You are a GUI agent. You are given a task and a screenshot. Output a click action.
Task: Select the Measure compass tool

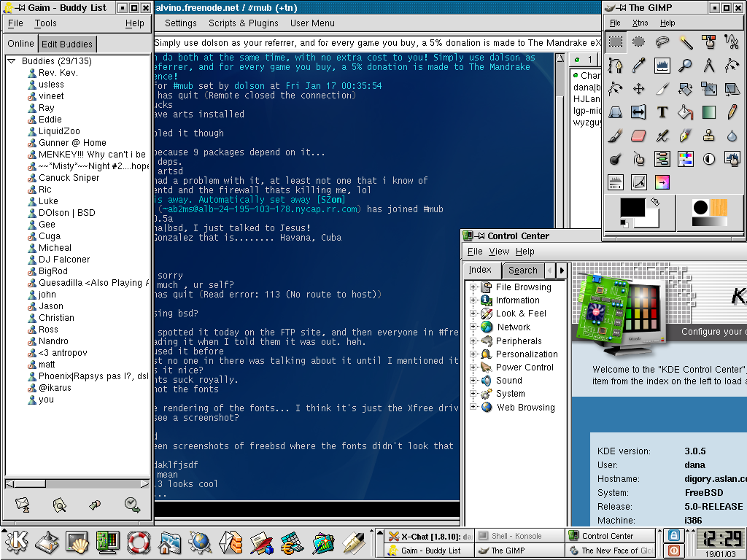coord(709,65)
